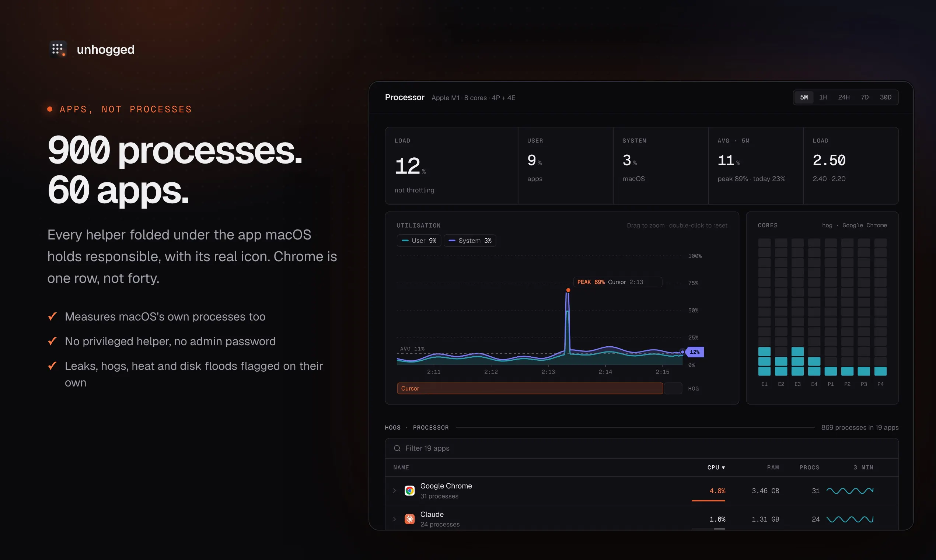Viewport: 936px width, 560px height.
Task: Click the 2.50 load average stat
Action: (x=851, y=166)
